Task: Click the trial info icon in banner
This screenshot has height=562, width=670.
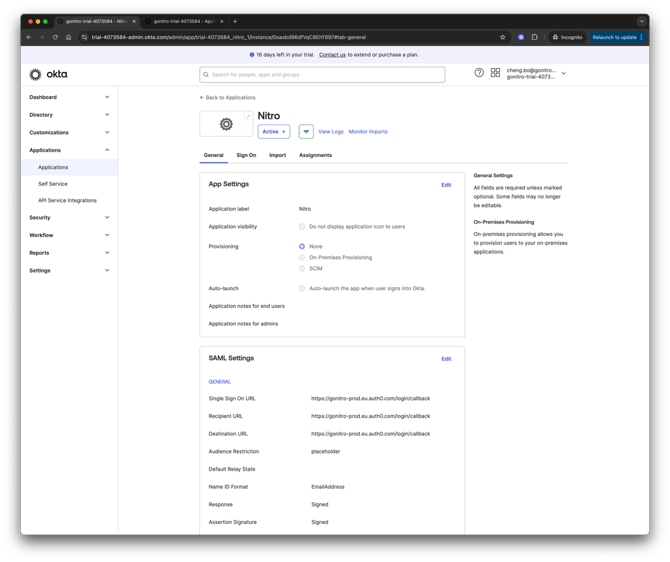Action: click(x=252, y=55)
